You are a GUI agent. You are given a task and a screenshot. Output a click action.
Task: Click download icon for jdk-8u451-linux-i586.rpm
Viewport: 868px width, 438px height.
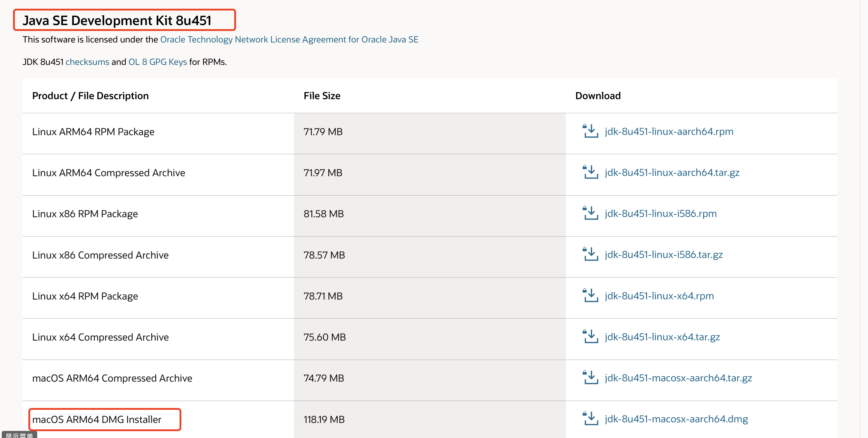click(590, 213)
